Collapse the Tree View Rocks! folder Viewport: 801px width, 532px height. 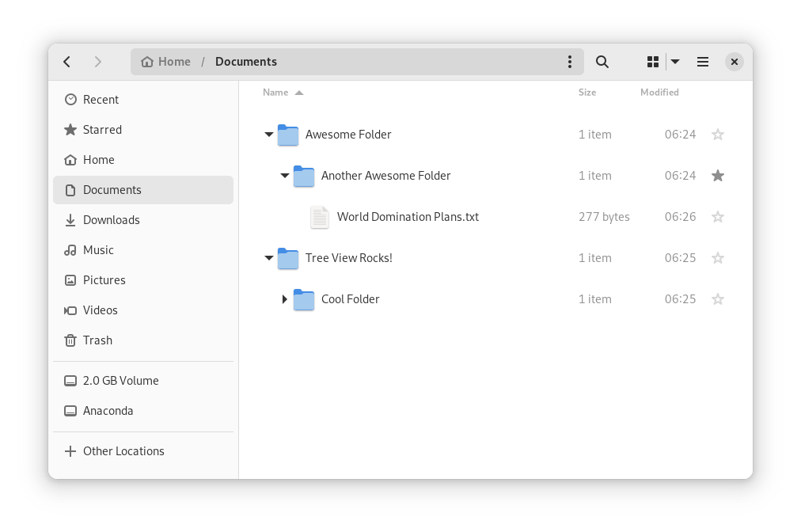[x=269, y=258]
